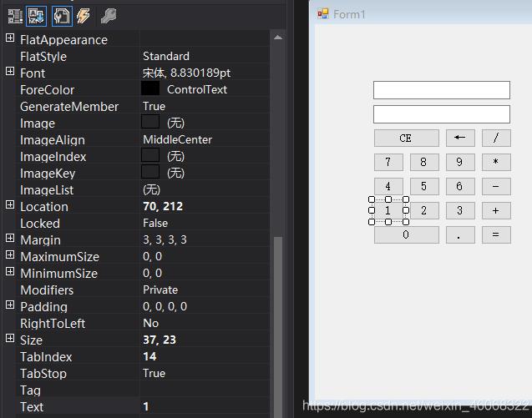Viewport: 532px width, 418px height.
Task: Click the TabIndex value 14
Action: (149, 356)
